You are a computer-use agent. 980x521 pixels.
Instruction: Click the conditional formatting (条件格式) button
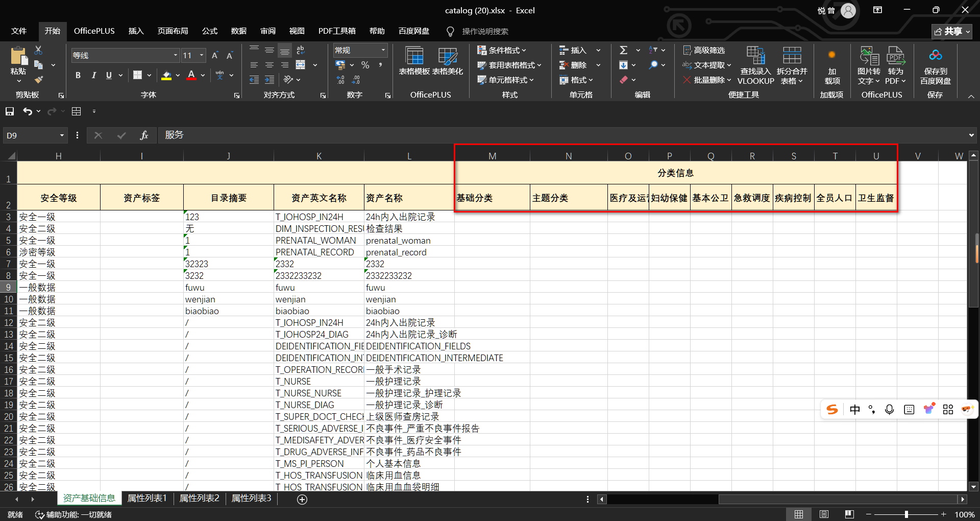coord(502,50)
